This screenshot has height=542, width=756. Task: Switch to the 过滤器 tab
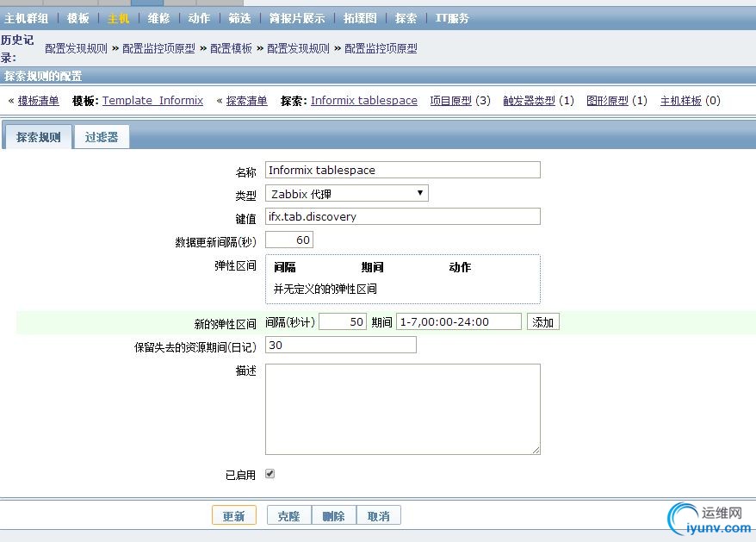(102, 137)
